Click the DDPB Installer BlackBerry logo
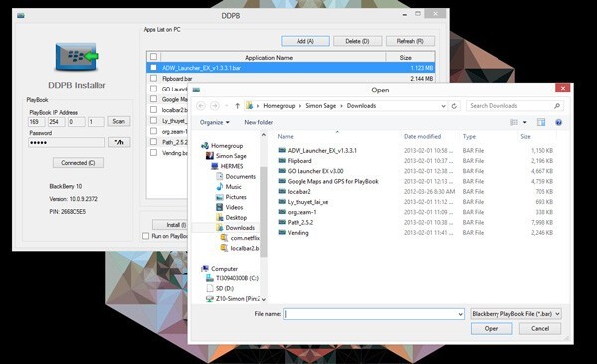Screen dimensions: 597x364 tap(77, 57)
